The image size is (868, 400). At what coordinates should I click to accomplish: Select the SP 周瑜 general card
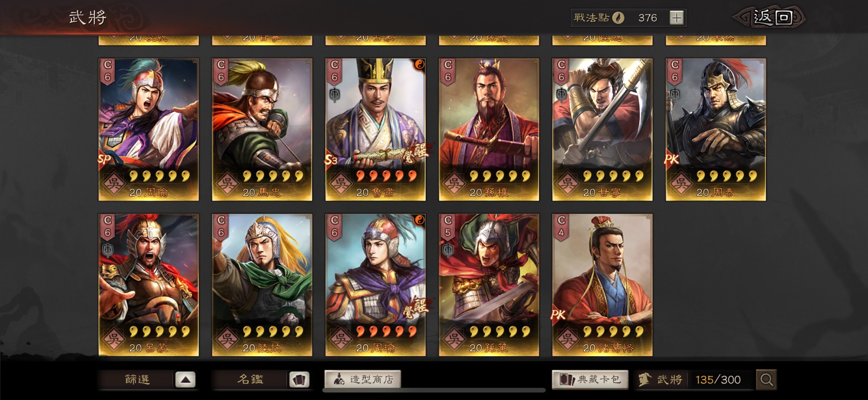(149, 129)
